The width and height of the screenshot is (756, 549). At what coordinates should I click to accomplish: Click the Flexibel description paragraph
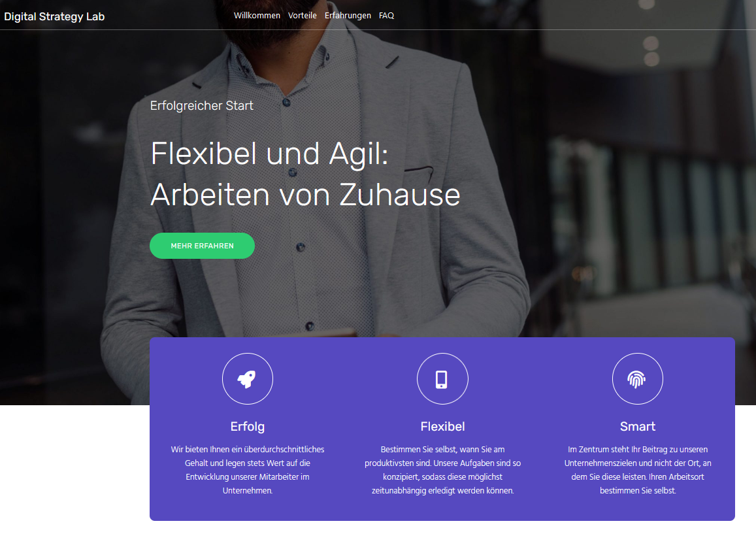(442, 470)
